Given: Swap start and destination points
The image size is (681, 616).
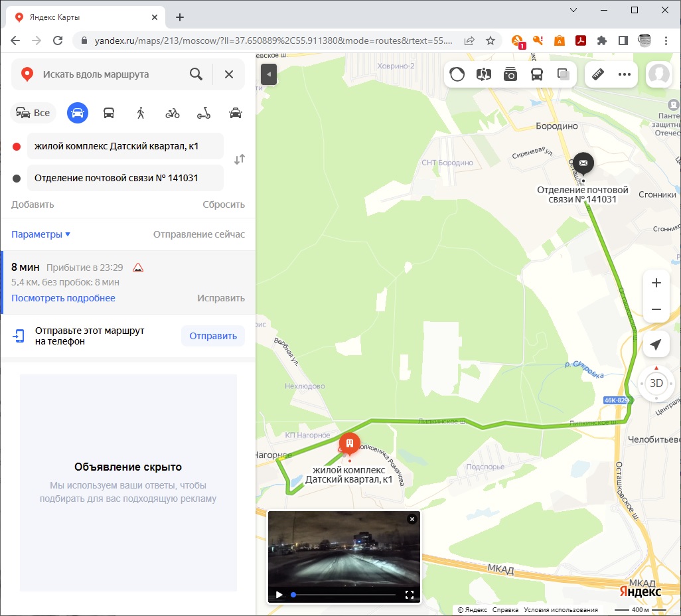Looking at the screenshot, I should point(240,159).
